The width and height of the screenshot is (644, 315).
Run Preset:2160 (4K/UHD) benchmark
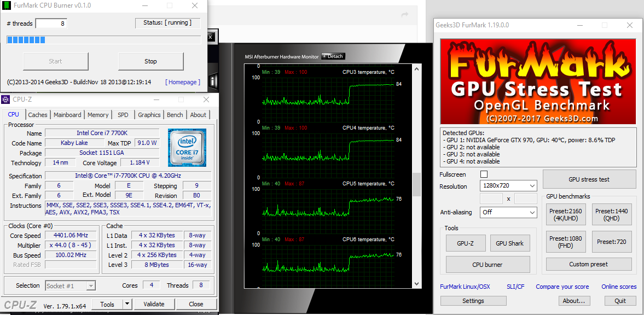[x=566, y=215]
